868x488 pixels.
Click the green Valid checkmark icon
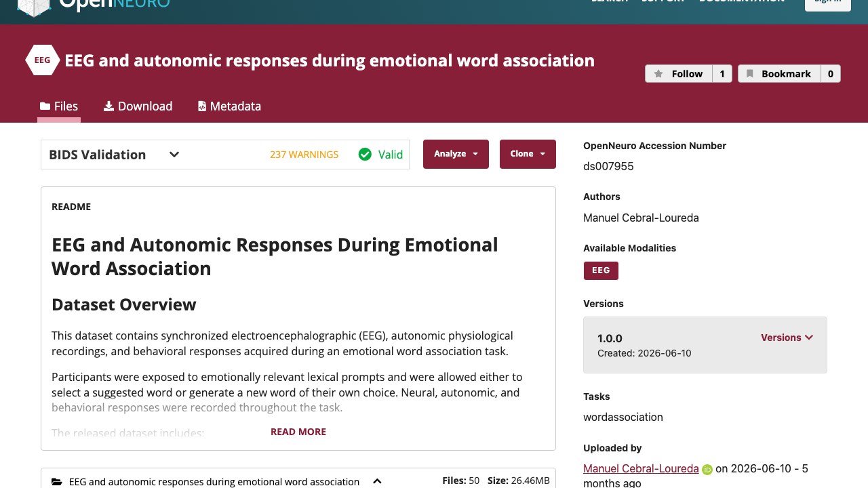(365, 155)
